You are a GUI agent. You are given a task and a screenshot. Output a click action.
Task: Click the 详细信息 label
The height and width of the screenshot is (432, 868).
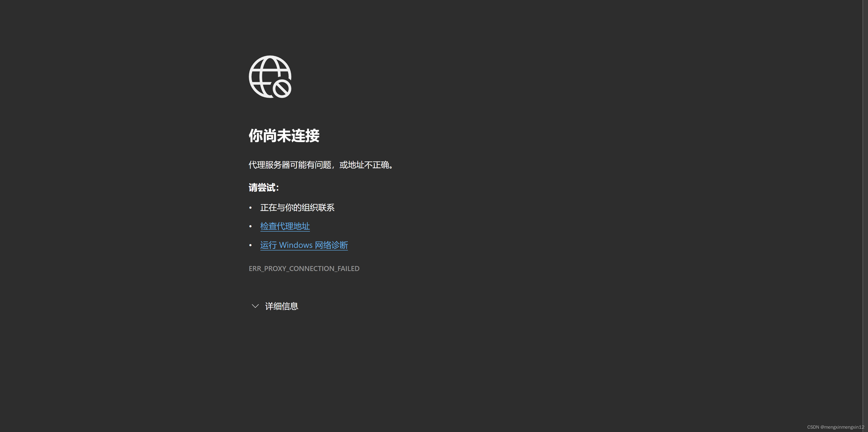(x=282, y=306)
